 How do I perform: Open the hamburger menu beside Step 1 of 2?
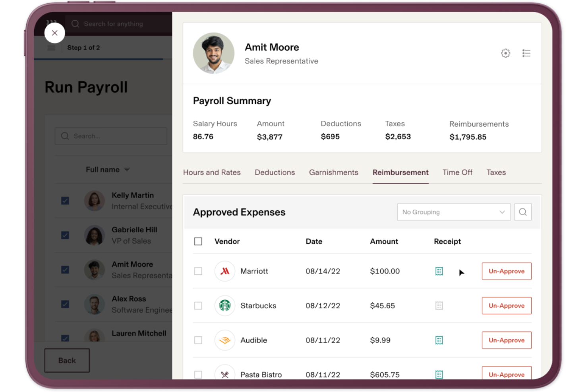(x=51, y=48)
